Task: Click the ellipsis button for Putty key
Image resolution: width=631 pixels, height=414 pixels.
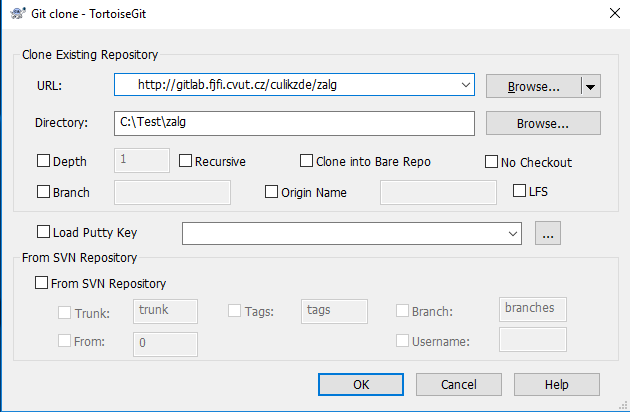Action: coord(547,233)
